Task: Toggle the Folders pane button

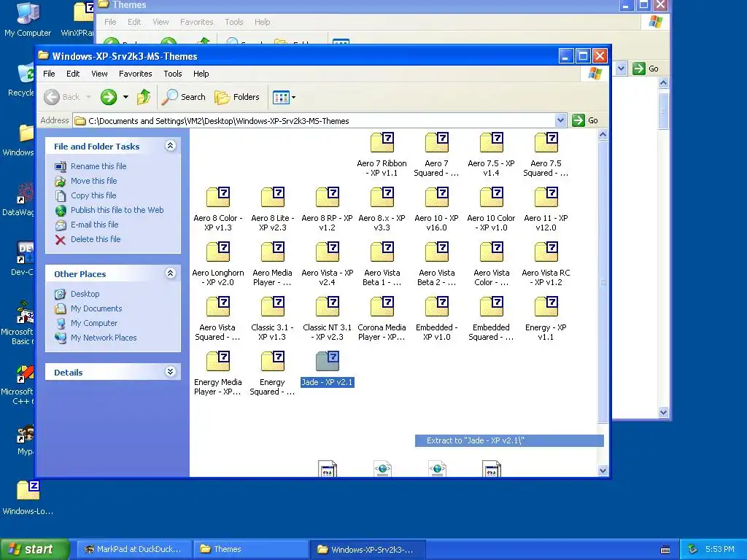Action: 237,97
